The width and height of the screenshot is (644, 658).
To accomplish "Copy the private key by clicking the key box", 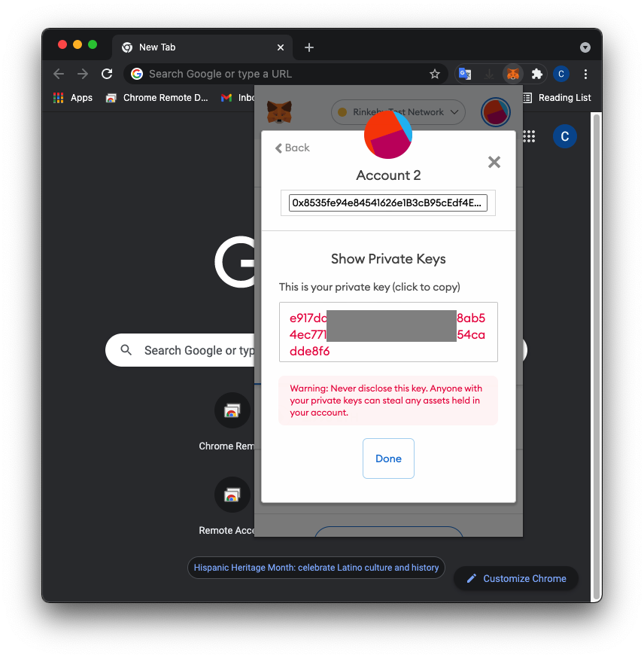I will pyautogui.click(x=388, y=332).
